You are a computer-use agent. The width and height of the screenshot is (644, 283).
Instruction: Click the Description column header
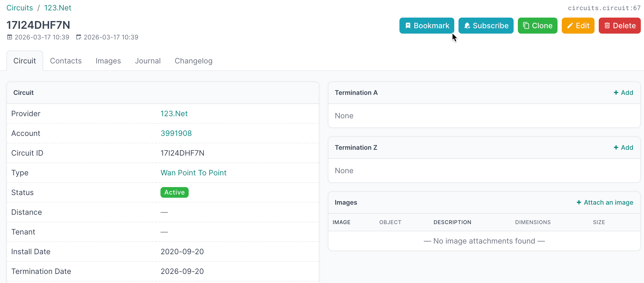tap(452, 222)
